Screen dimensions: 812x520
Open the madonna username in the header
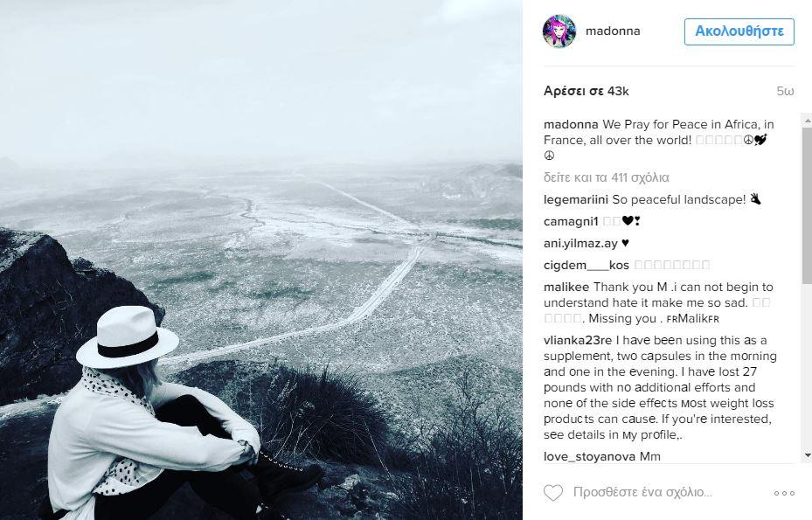613,31
